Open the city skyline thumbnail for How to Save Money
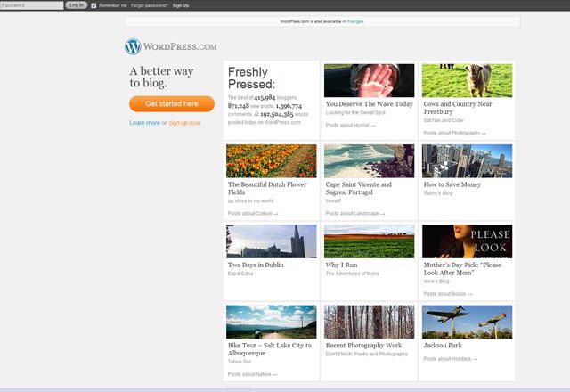 click(x=467, y=161)
